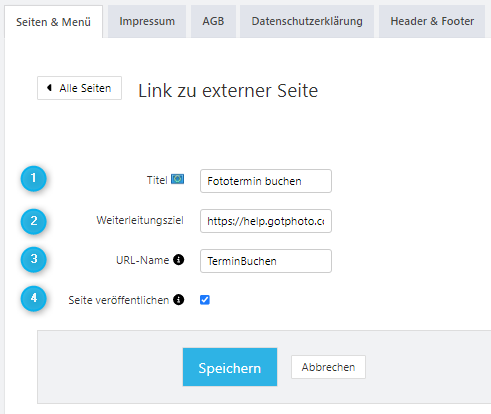Cancel editing with Abbrechen
Screen dimensions: 491x414
tap(328, 367)
